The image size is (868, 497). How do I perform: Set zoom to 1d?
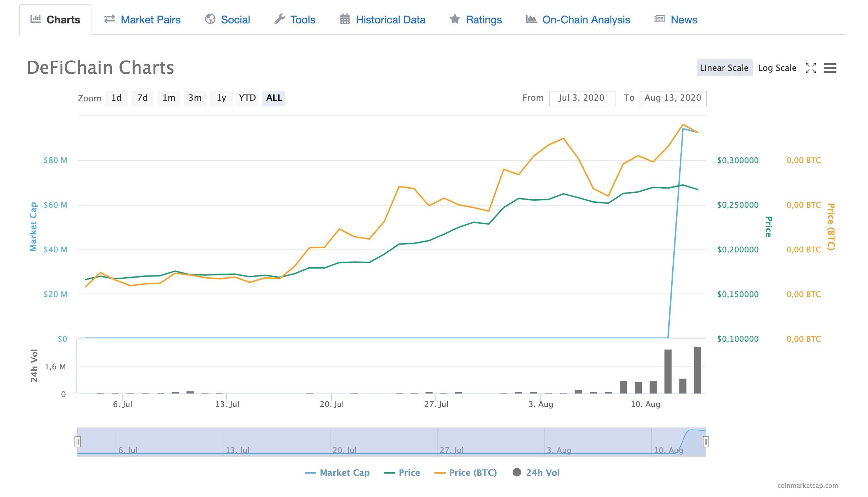coord(116,98)
